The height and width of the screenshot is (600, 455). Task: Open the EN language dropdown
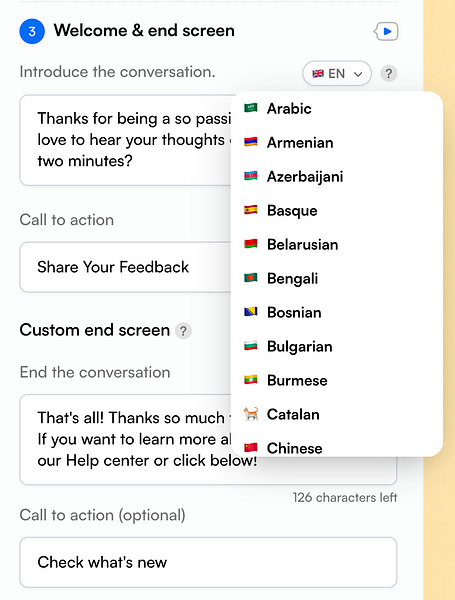click(337, 73)
